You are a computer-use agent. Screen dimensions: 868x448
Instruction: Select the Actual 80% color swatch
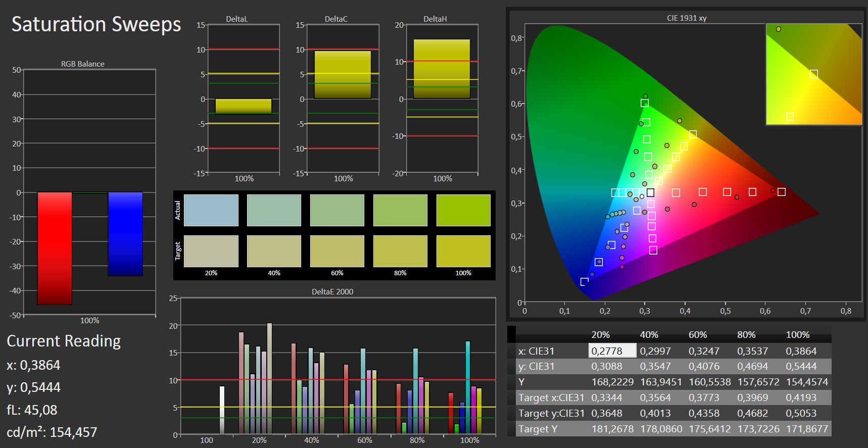coord(400,210)
